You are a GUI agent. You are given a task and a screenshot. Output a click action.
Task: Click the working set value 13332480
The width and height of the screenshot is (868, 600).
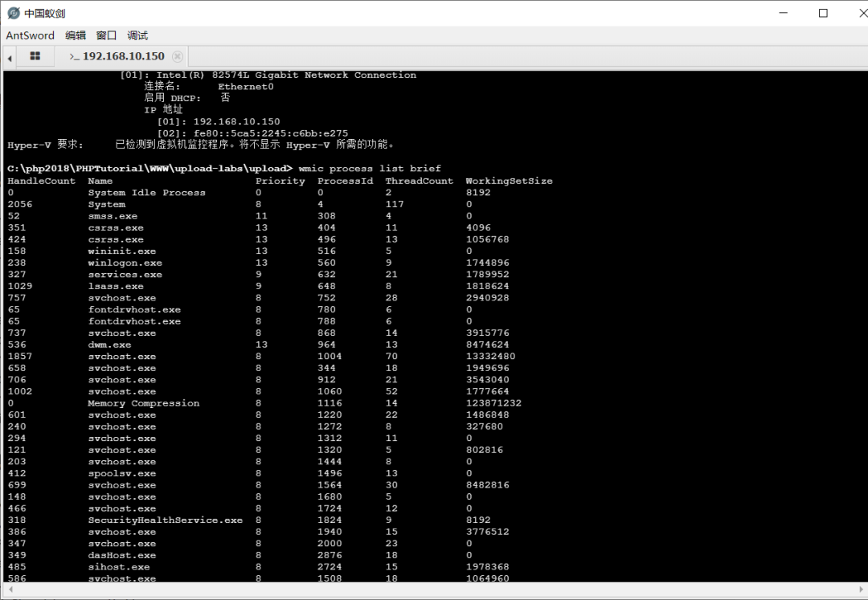(x=490, y=356)
